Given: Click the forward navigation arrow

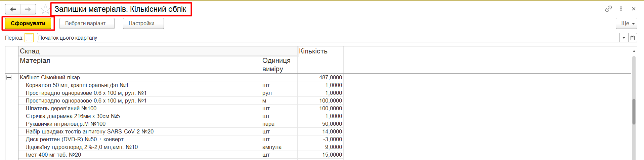Looking at the screenshot, I should (x=28, y=9).
